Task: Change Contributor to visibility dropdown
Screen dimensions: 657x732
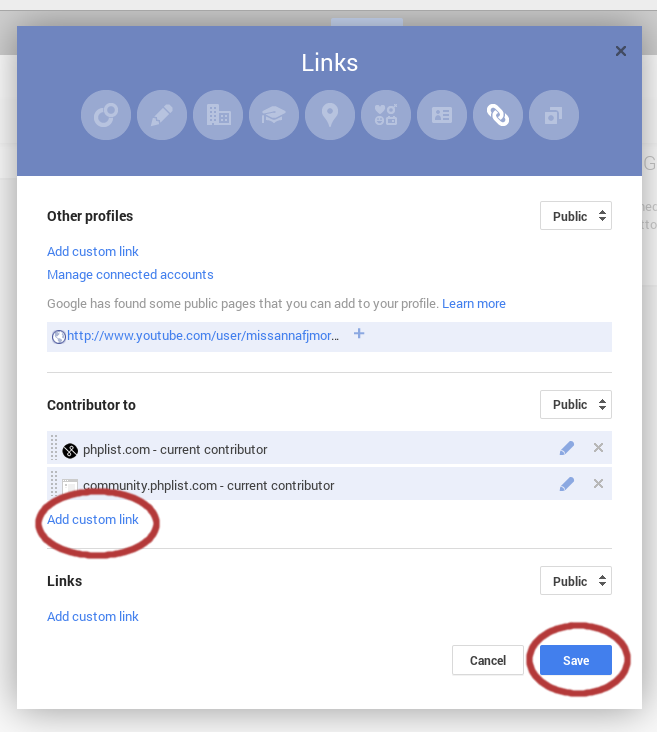Action: (x=576, y=404)
